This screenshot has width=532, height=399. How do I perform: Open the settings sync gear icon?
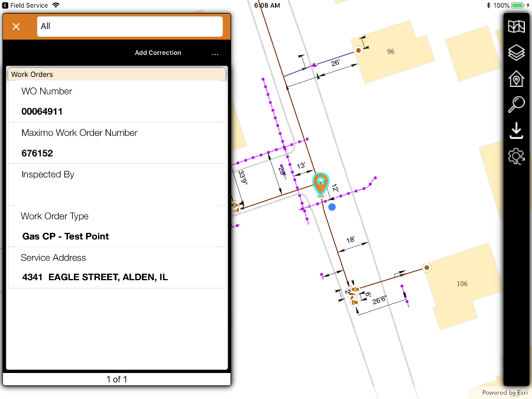pos(516,157)
